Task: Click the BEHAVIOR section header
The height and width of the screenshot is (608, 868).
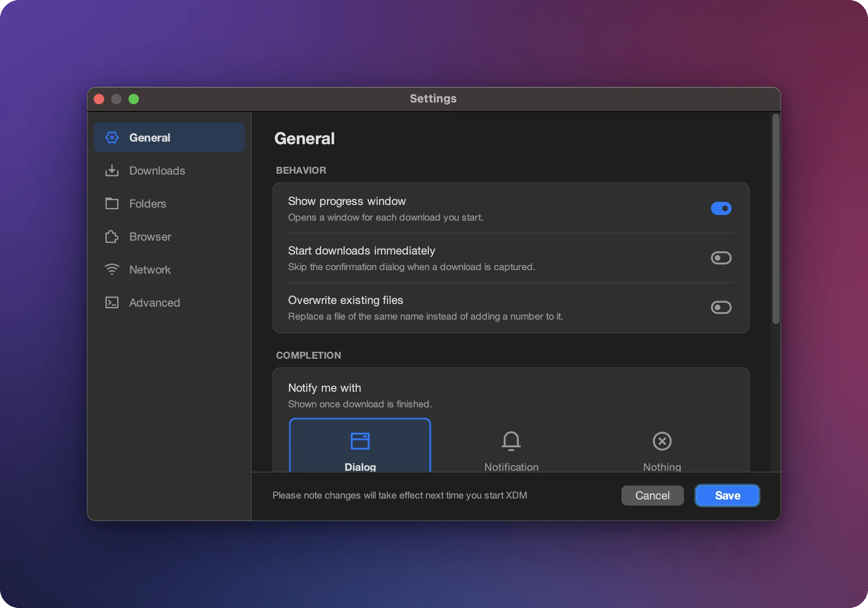Action: tap(301, 170)
